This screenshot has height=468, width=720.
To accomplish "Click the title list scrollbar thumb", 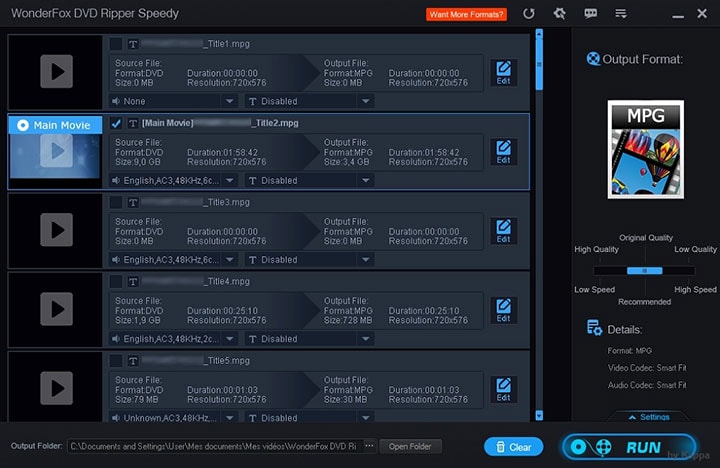I will pyautogui.click(x=539, y=64).
